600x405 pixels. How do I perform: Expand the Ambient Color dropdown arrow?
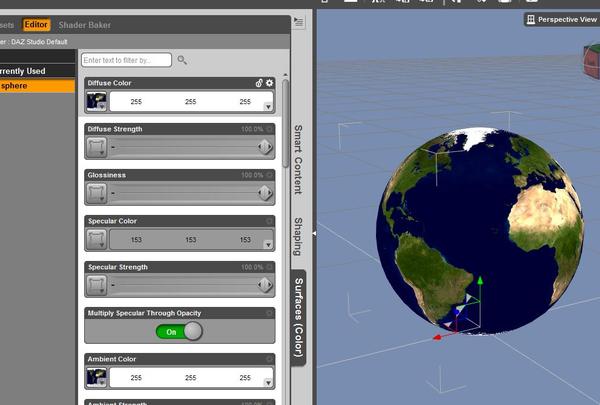click(x=268, y=382)
